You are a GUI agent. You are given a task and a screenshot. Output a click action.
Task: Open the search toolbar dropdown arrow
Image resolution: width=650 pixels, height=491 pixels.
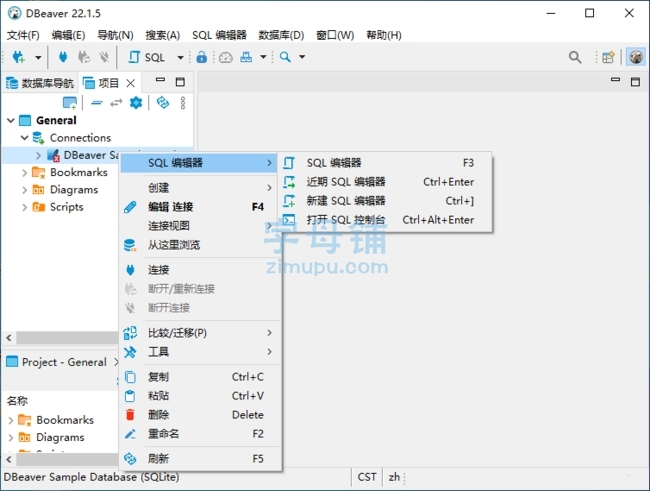[302, 57]
